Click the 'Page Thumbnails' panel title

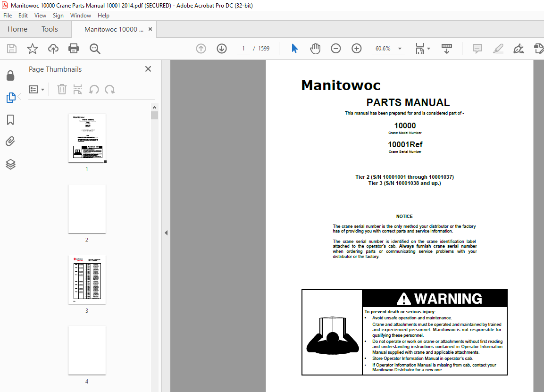[x=55, y=69]
